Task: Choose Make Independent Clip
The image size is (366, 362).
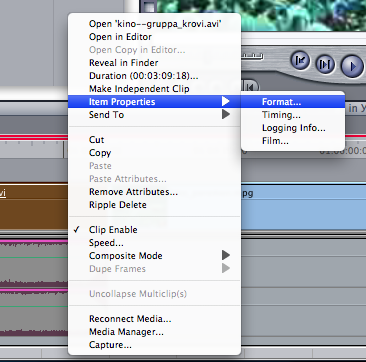Action: (154, 89)
